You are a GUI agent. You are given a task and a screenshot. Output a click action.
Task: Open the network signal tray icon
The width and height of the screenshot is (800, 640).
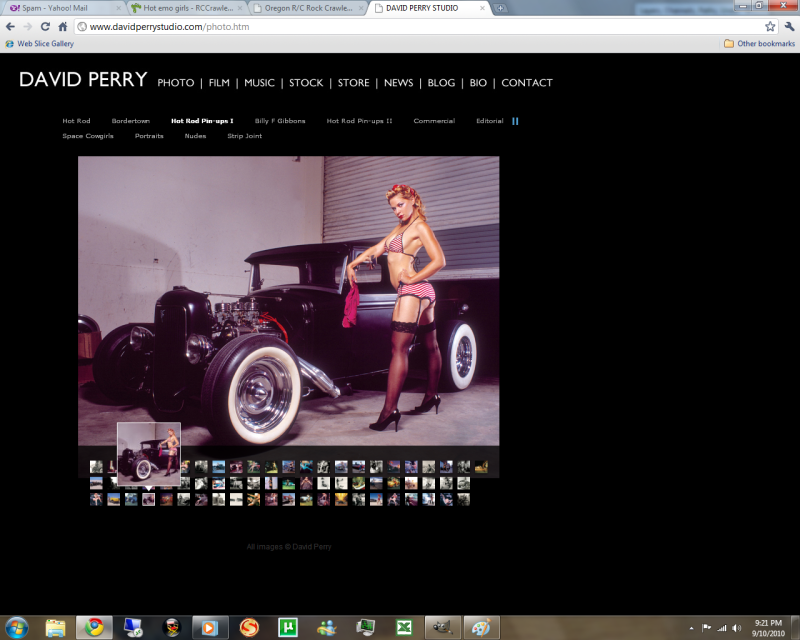coord(722,628)
